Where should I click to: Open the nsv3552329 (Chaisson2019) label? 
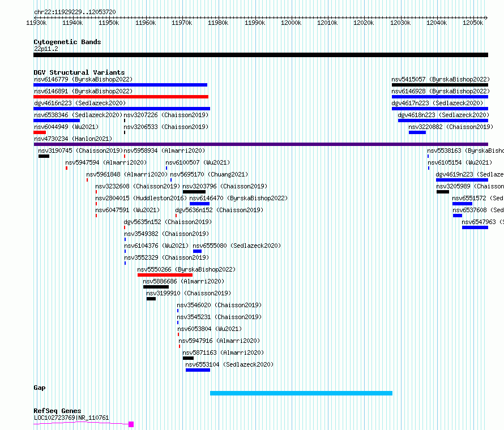pos(166,257)
